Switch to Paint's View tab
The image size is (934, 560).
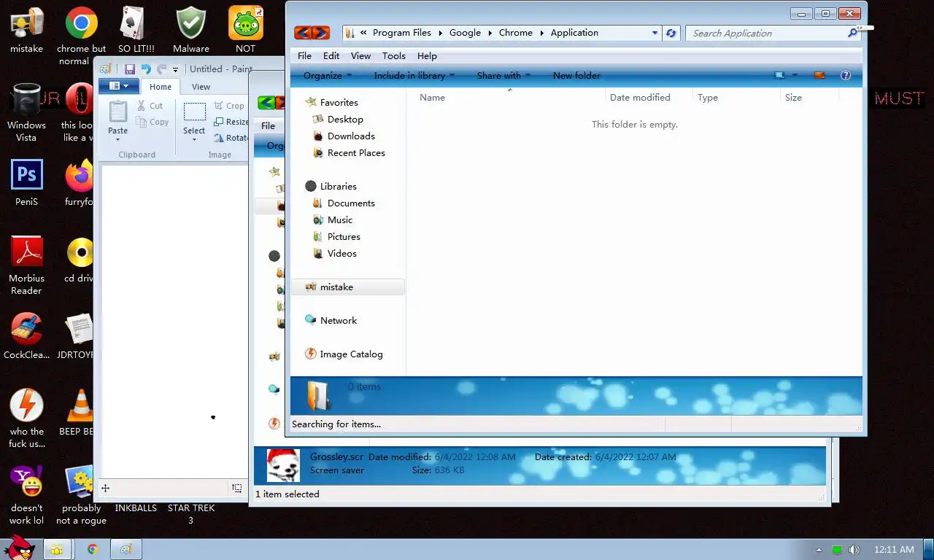click(201, 87)
